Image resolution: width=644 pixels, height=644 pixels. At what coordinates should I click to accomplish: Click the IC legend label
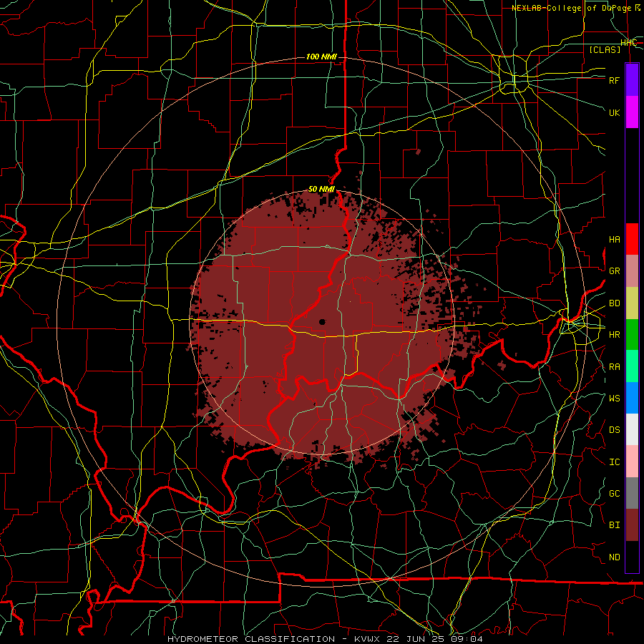coord(614,462)
